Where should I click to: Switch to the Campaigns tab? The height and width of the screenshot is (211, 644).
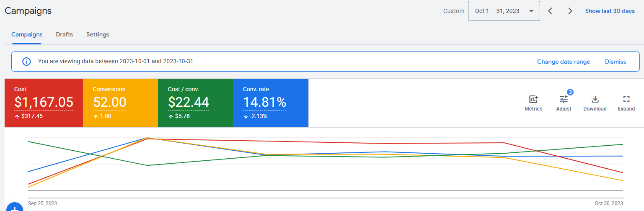[x=27, y=34]
